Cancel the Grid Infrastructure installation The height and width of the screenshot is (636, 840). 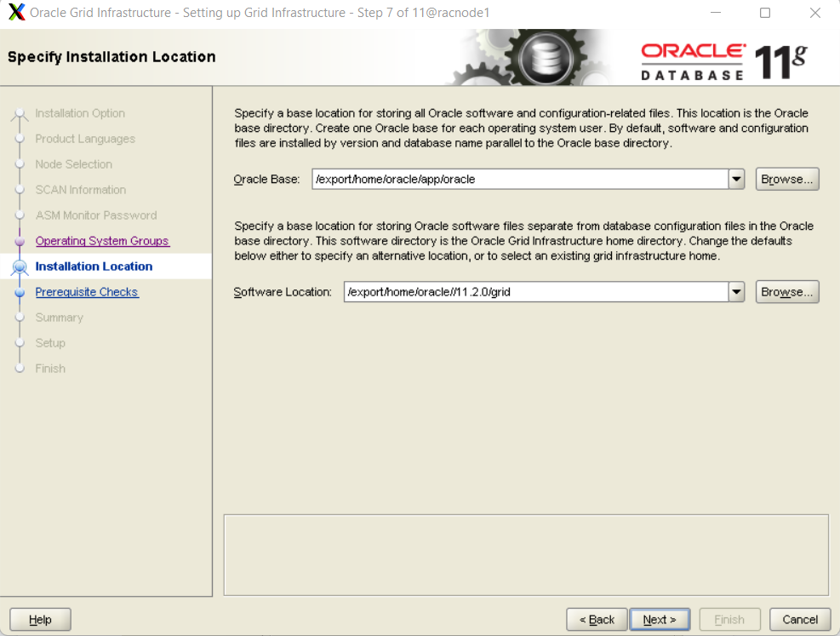pyautogui.click(x=800, y=619)
